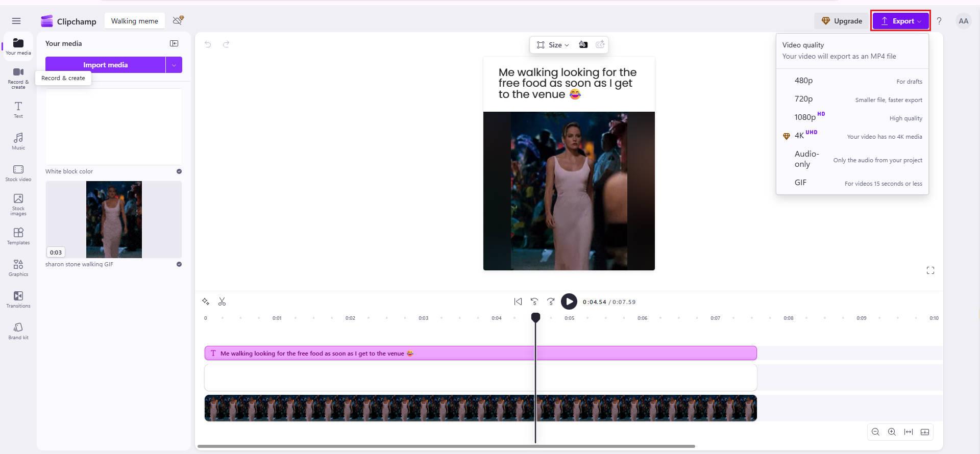Click the Clipchamp logo
The width and height of the screenshot is (980, 454).
click(x=68, y=21)
